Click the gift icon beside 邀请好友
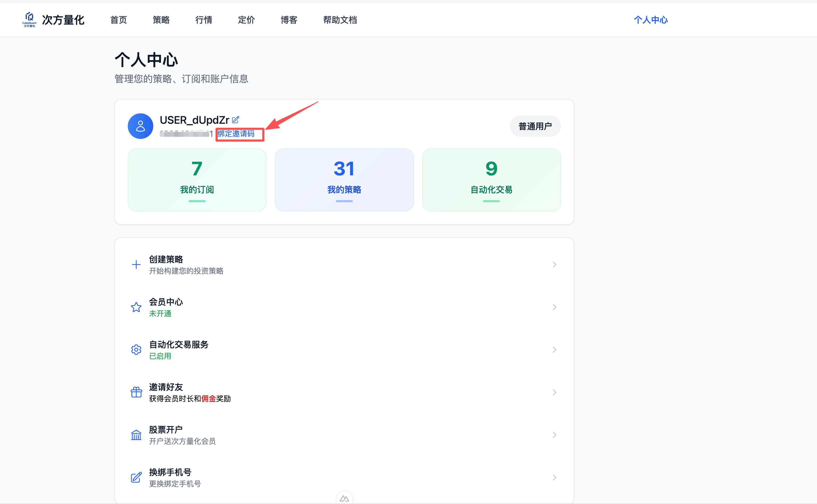The image size is (817, 504). tap(136, 392)
